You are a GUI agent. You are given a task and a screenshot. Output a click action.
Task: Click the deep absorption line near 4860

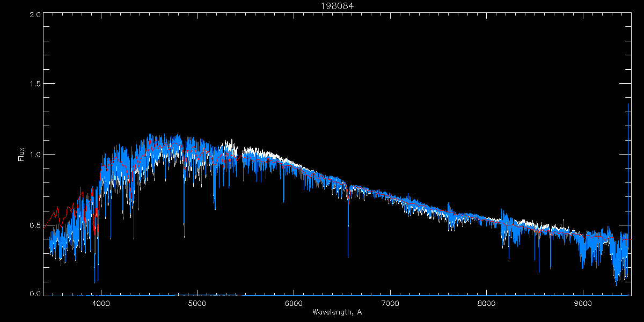[x=184, y=215]
